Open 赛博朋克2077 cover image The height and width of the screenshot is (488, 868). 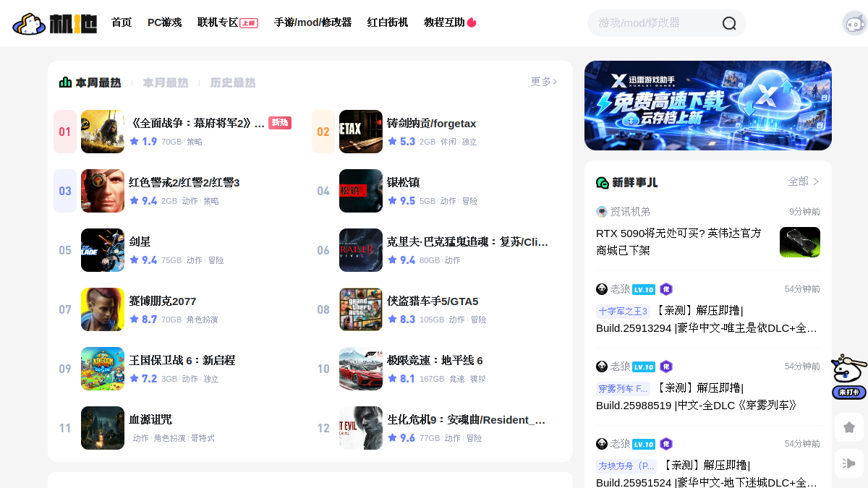pyautogui.click(x=103, y=309)
